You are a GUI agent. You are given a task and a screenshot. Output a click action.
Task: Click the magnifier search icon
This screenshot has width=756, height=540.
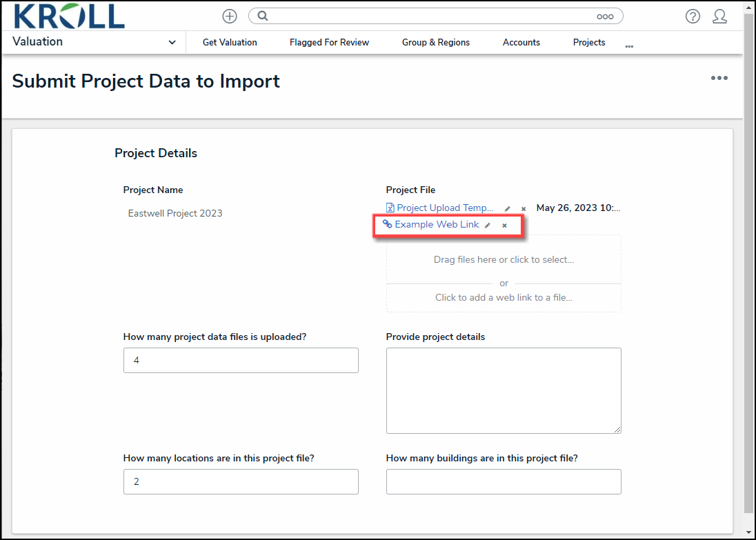coord(262,16)
